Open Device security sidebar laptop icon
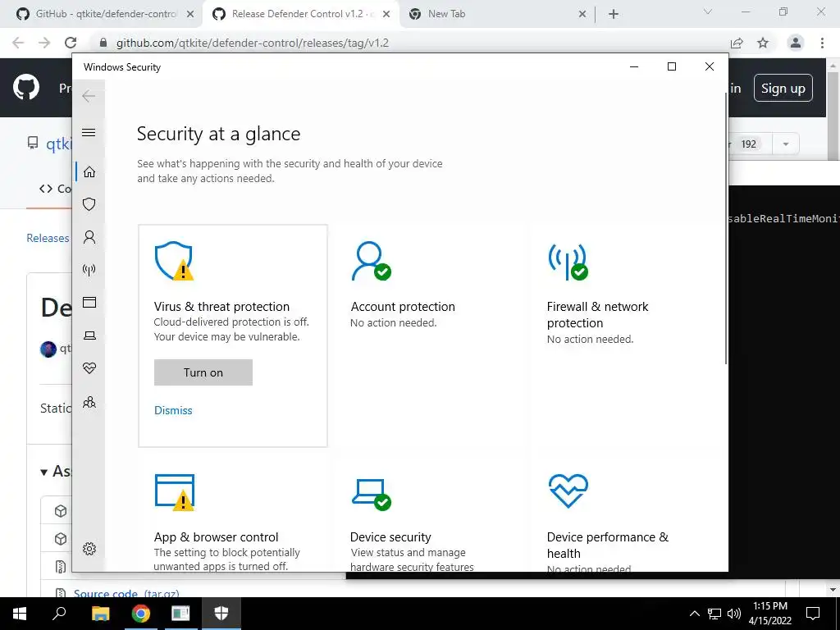The height and width of the screenshot is (630, 840). pyautogui.click(x=89, y=336)
